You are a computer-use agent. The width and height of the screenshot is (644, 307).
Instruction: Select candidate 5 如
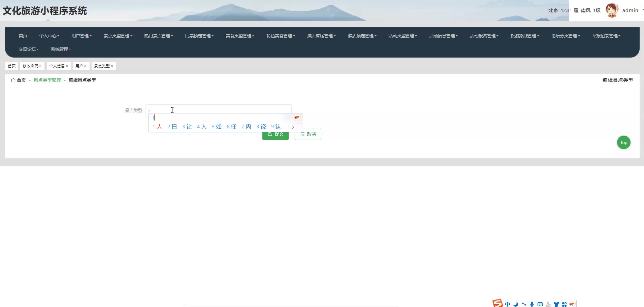pos(217,127)
